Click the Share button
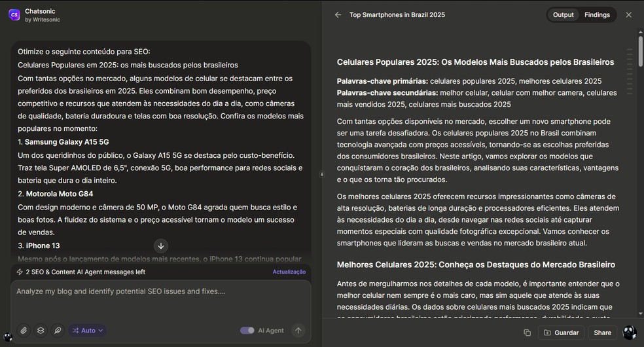The width and height of the screenshot is (644, 347). (603, 333)
